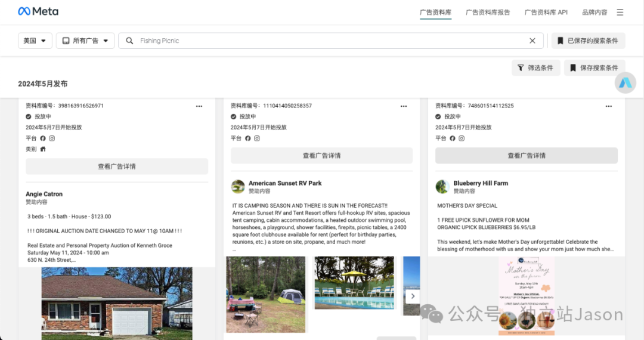Click 'ORGANIC UPICK BLUEBERRIES $6.95/LB' text

[x=487, y=227]
